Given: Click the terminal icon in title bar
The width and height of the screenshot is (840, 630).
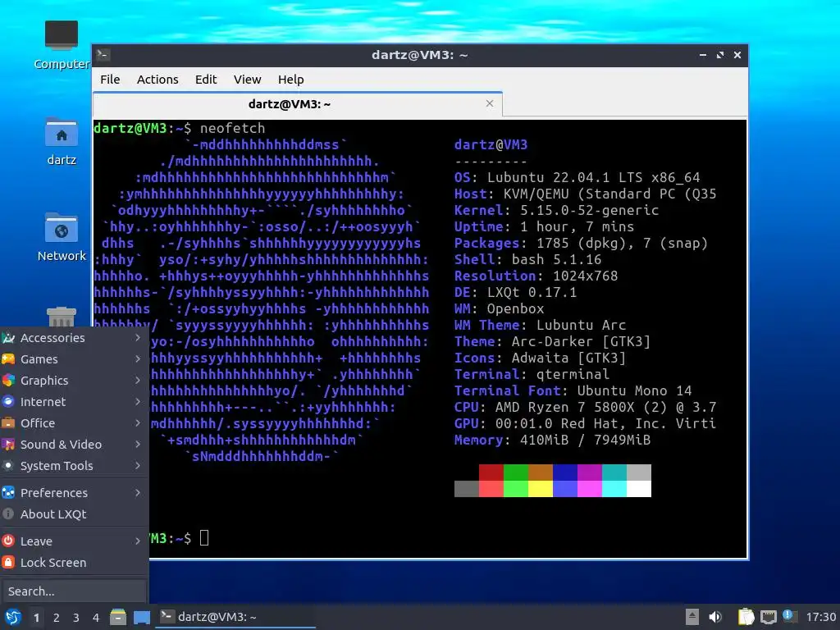Looking at the screenshot, I should coord(103,55).
